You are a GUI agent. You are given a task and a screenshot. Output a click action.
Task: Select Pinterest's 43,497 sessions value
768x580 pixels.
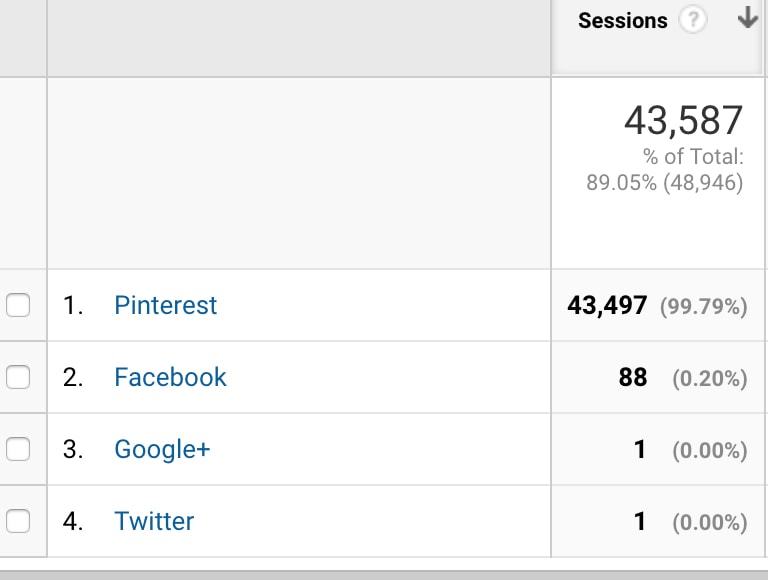click(607, 306)
